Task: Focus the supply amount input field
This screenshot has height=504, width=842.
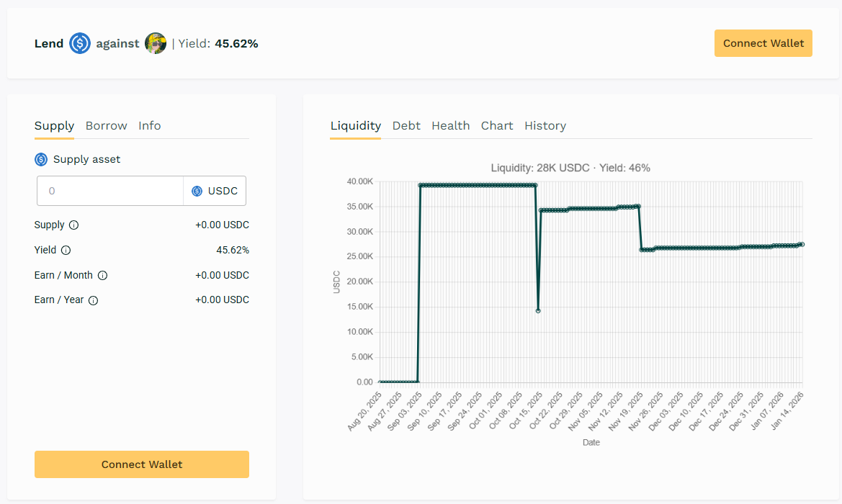Action: pyautogui.click(x=110, y=191)
